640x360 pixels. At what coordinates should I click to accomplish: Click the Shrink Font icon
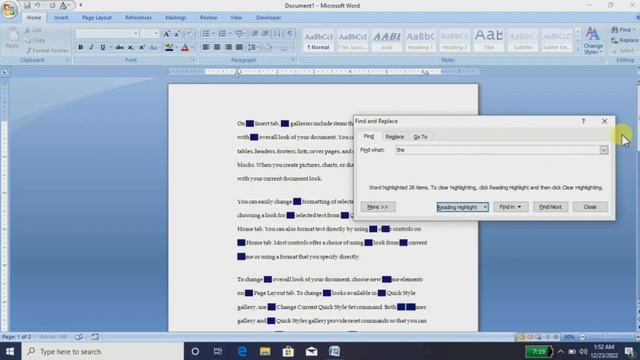tap(177, 34)
